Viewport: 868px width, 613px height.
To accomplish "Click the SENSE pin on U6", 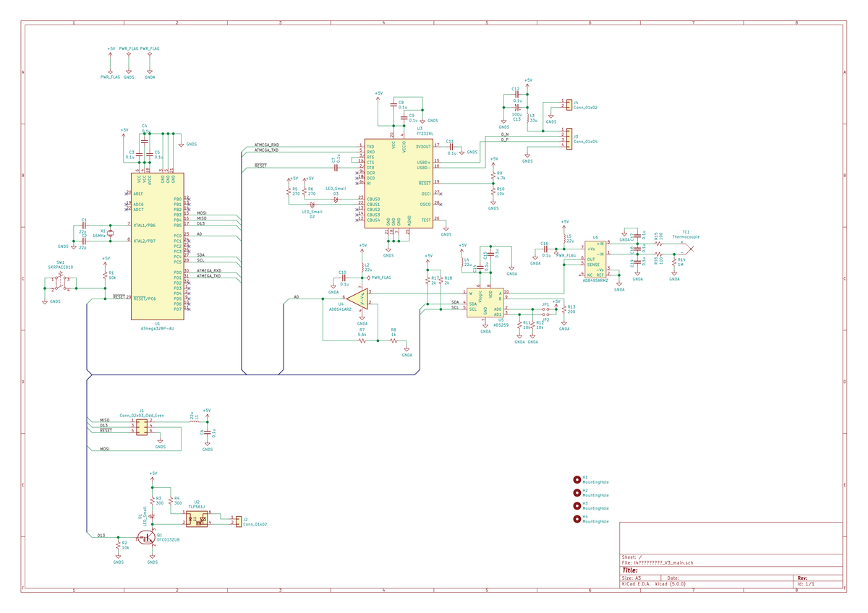I will pyautogui.click(x=593, y=265).
